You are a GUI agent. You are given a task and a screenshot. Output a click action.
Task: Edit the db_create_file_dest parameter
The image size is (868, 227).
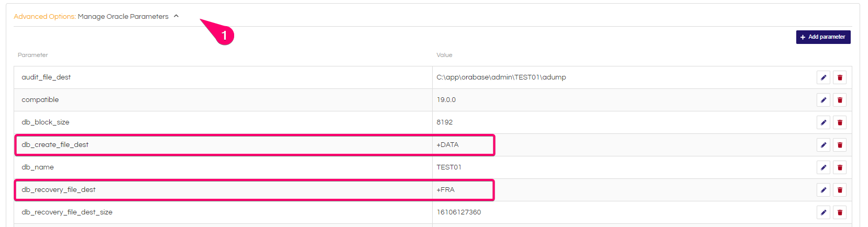coord(823,145)
